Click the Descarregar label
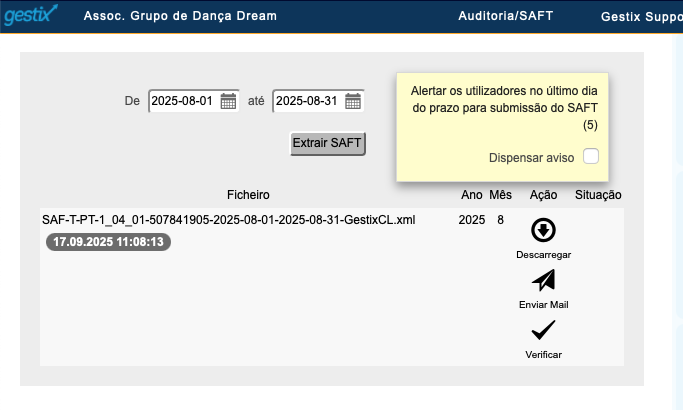The width and height of the screenshot is (683, 410). pyautogui.click(x=543, y=254)
